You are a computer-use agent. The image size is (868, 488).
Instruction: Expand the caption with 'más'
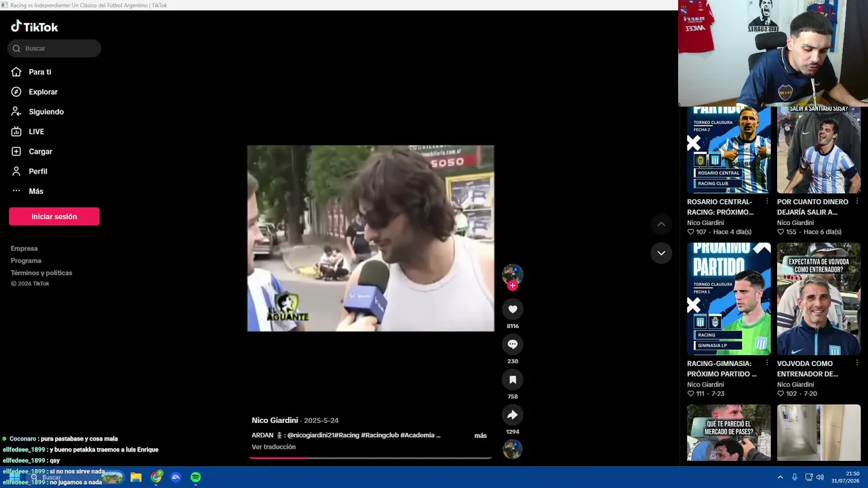481,436
